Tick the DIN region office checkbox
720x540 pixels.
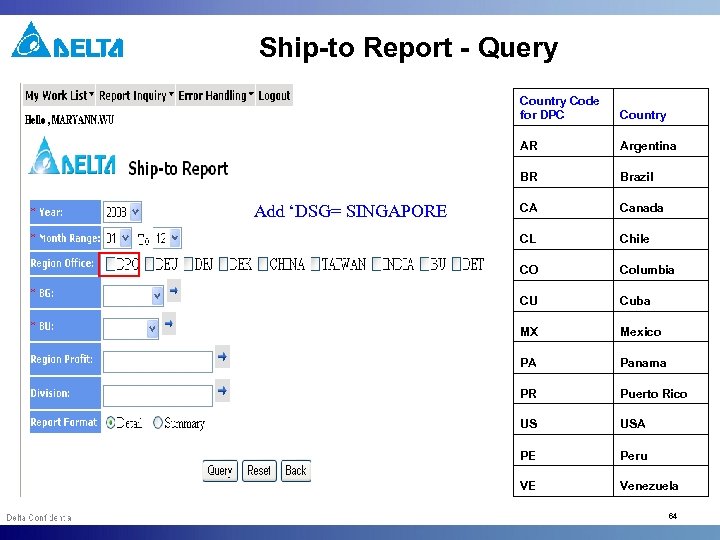[188, 264]
